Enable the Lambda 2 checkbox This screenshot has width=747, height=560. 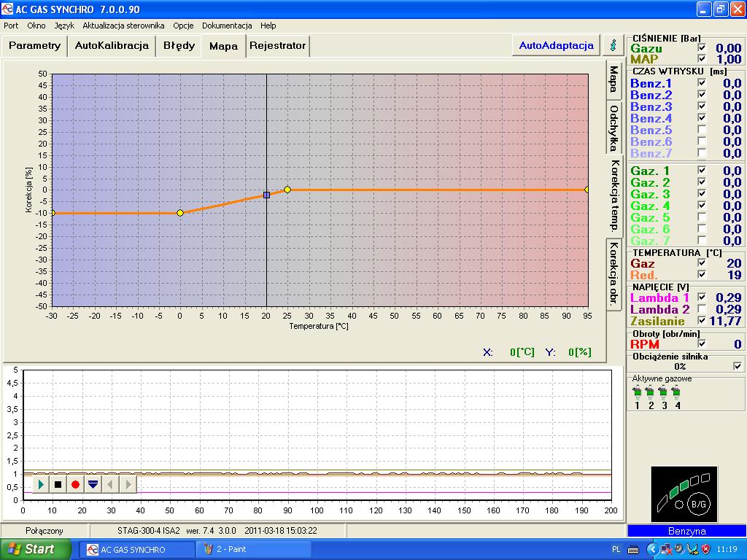(x=701, y=308)
